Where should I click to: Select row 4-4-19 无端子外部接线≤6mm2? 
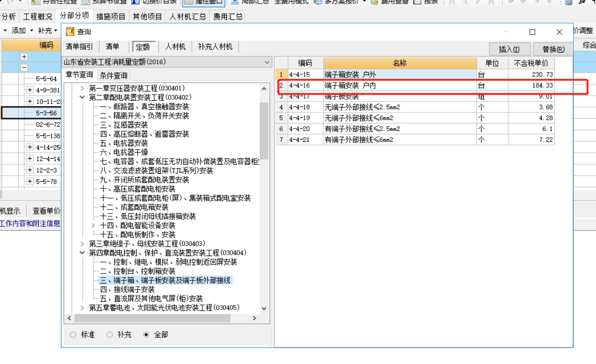[414, 118]
